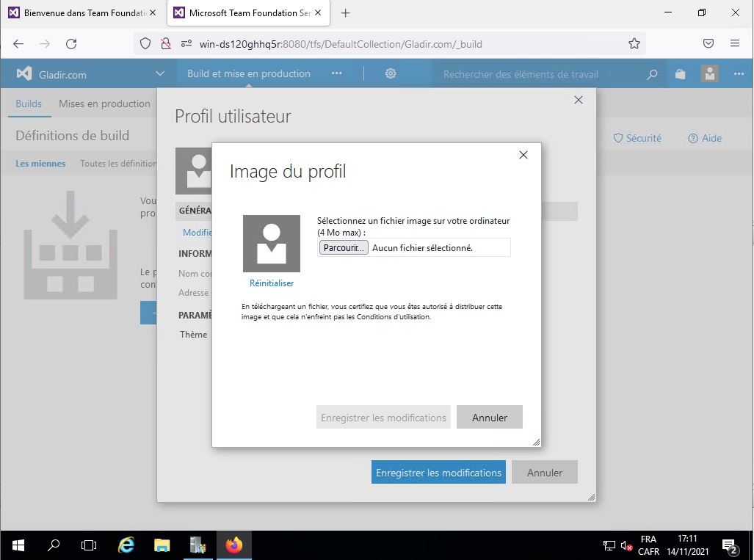Click the search magnifier icon in TFS header
The width and height of the screenshot is (754, 560).
pos(652,75)
